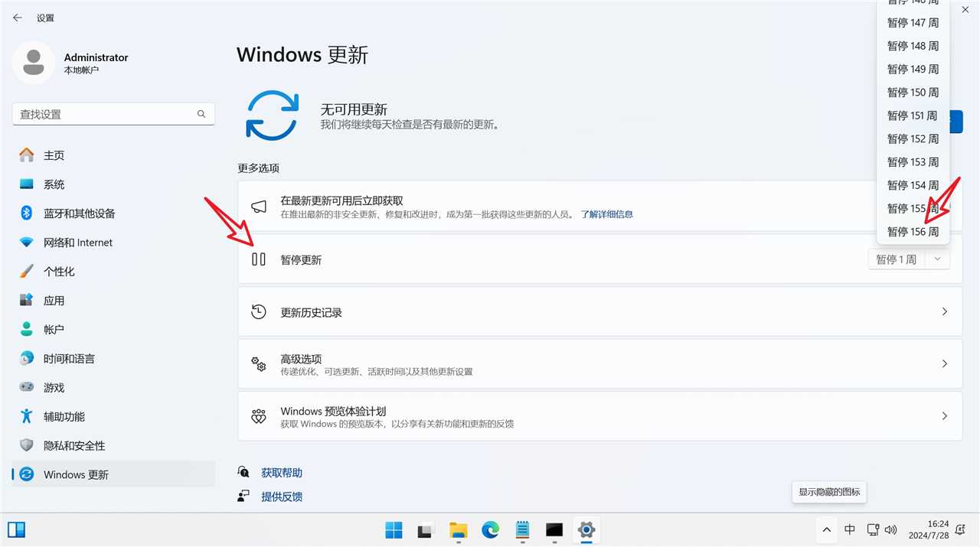Screen dimensions: 980x547
Task: Click the back arrow in Settings header
Action: 18,18
